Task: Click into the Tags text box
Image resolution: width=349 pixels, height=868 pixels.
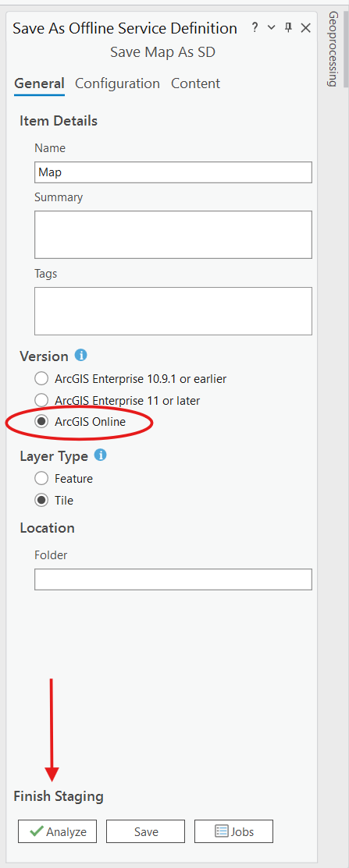Action: pyautogui.click(x=173, y=310)
